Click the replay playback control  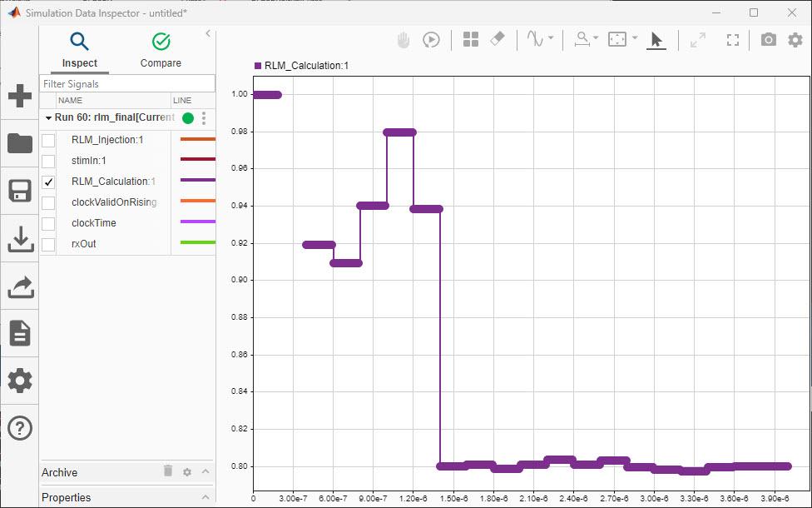(x=432, y=39)
